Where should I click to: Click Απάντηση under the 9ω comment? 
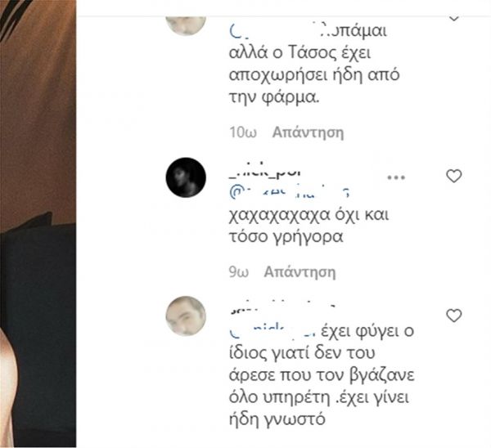(300, 272)
